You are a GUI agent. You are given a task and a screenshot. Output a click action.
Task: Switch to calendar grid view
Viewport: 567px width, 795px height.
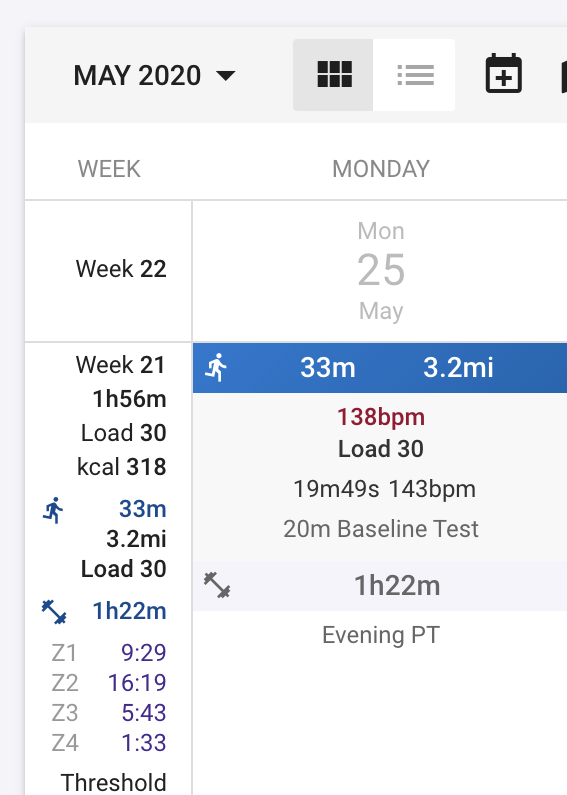click(333, 75)
